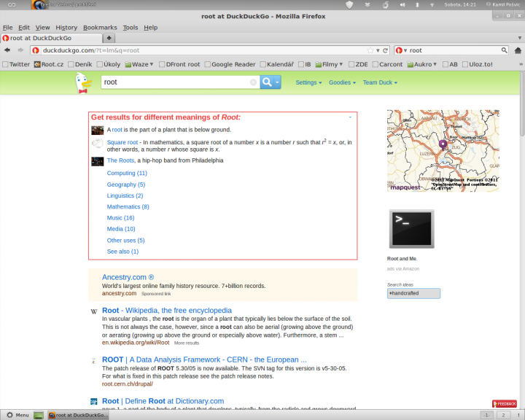The image size is (525, 420).
Task: Click the site identity icon in URL bar
Action: click(x=36, y=50)
